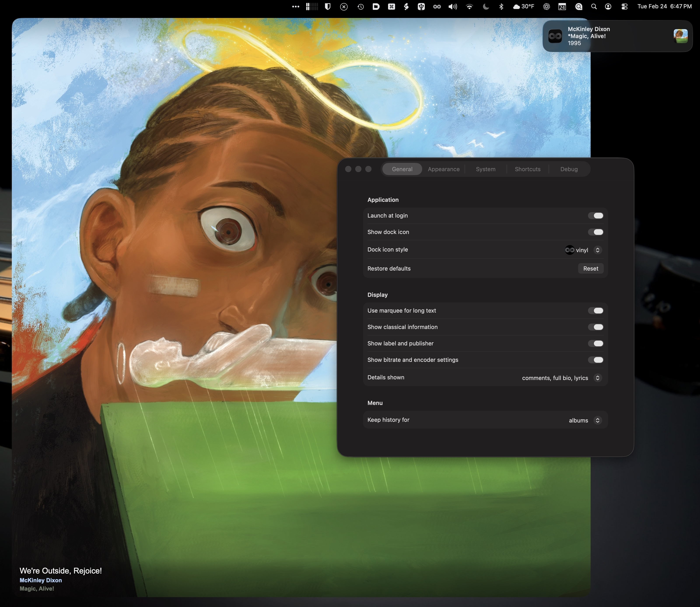700x607 pixels.
Task: Click the Display section heading
Action: click(378, 295)
